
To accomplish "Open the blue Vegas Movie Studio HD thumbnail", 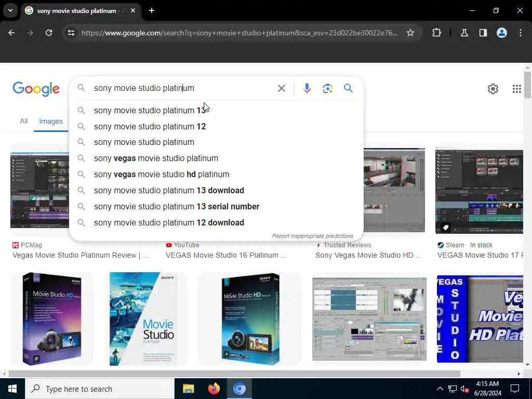I will click(480, 319).
